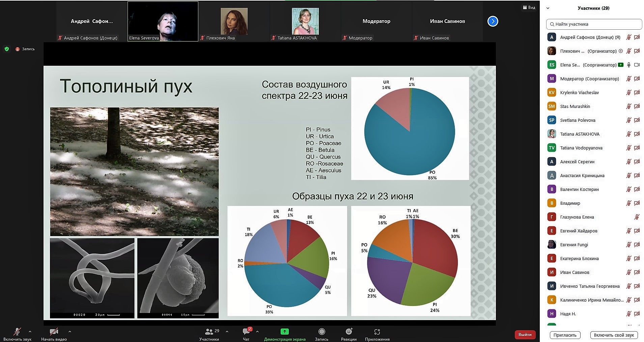Image resolution: width=644 pixels, height=342 pixels.
Task: Select Tatiana ASTAKHOVA video thumbnail
Action: coord(305,21)
